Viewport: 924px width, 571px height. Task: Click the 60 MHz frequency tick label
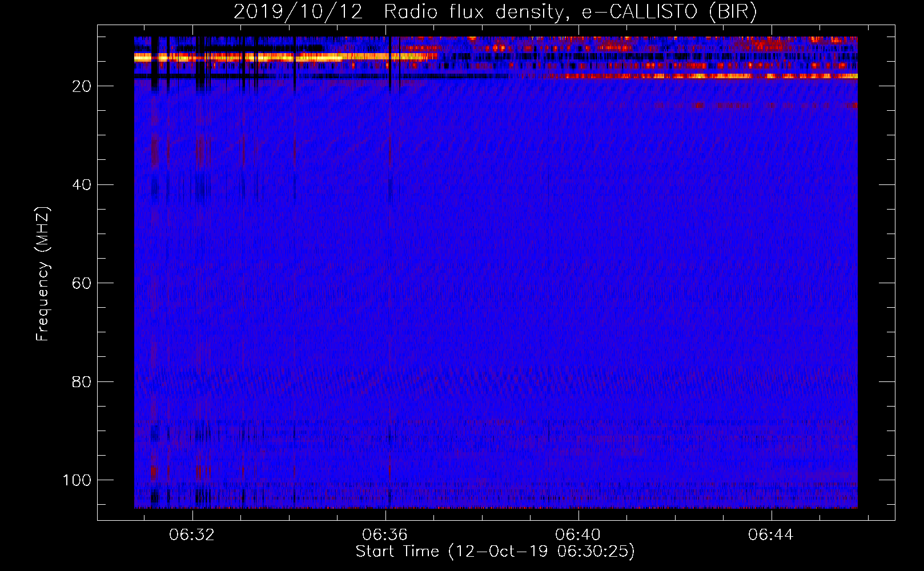click(82, 283)
